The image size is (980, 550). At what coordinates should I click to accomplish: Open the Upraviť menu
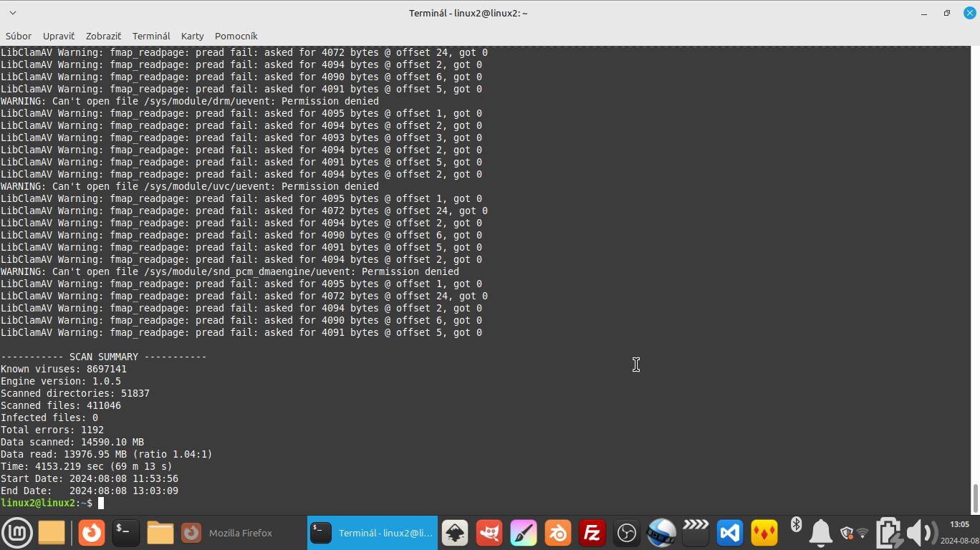(59, 36)
